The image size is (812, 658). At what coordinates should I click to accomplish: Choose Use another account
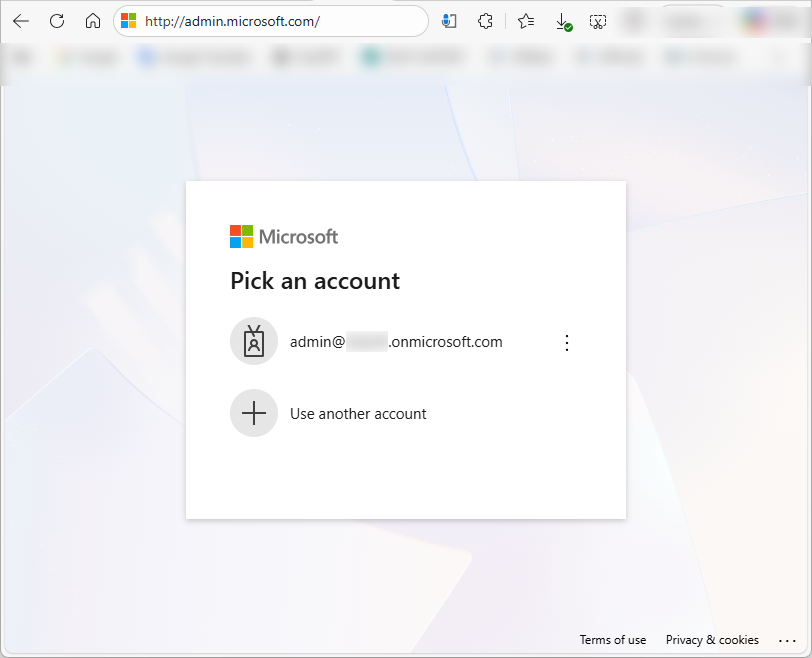click(405, 413)
